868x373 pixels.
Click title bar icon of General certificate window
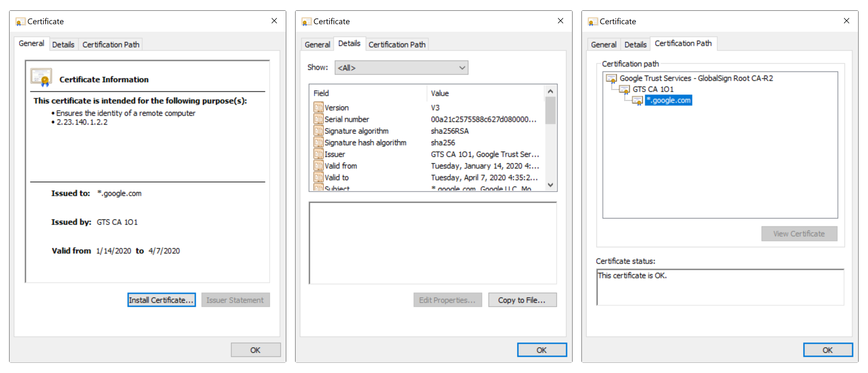[x=20, y=21]
